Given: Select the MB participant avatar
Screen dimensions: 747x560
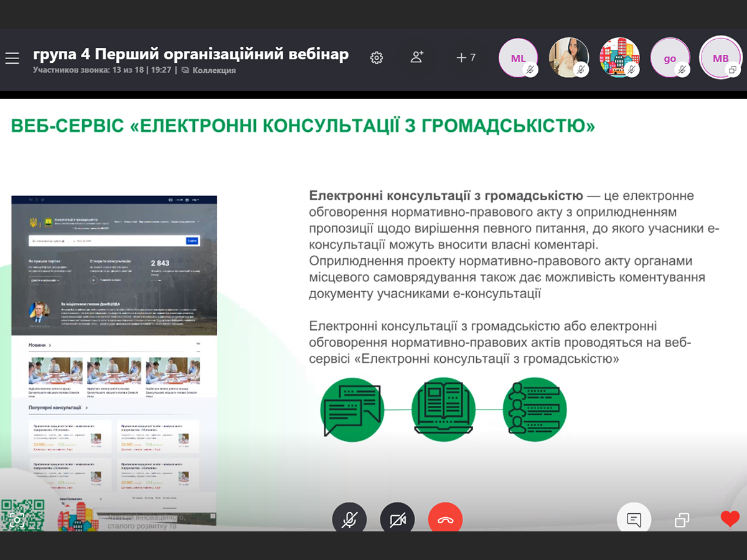Looking at the screenshot, I should [720, 58].
